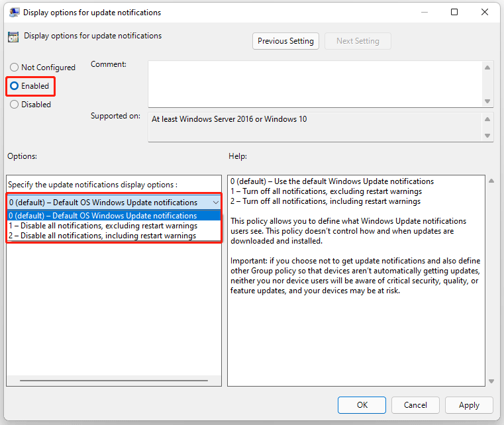Screen dimensions: 504x425
Task: Click Help pane scroll down arrow
Action: (491, 381)
